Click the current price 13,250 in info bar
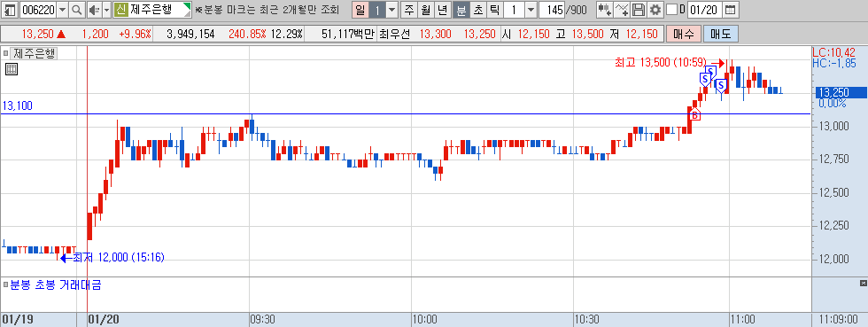Screen dimensions: 868x327 point(38,34)
